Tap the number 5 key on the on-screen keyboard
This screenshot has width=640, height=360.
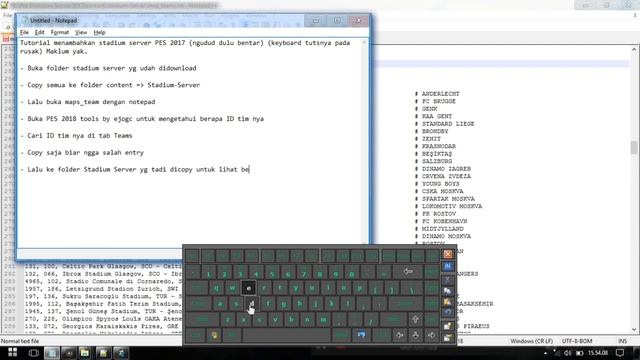pos(272,272)
